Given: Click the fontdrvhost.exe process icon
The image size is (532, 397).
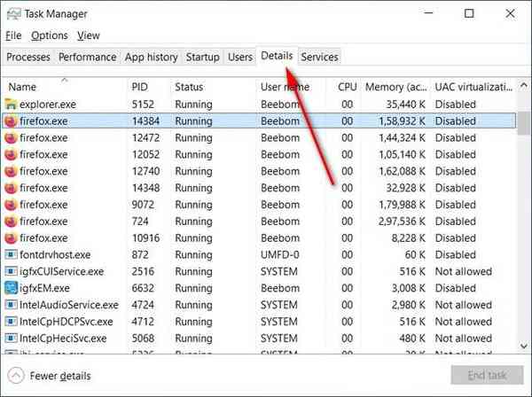Looking at the screenshot, I should click(x=11, y=255).
